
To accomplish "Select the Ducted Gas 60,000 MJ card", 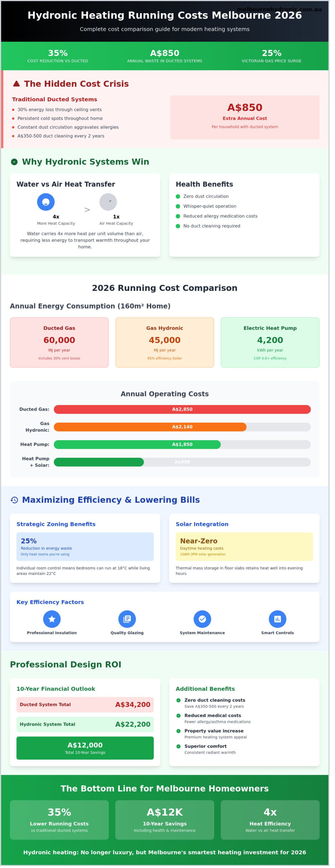I will pyautogui.click(x=59, y=342).
